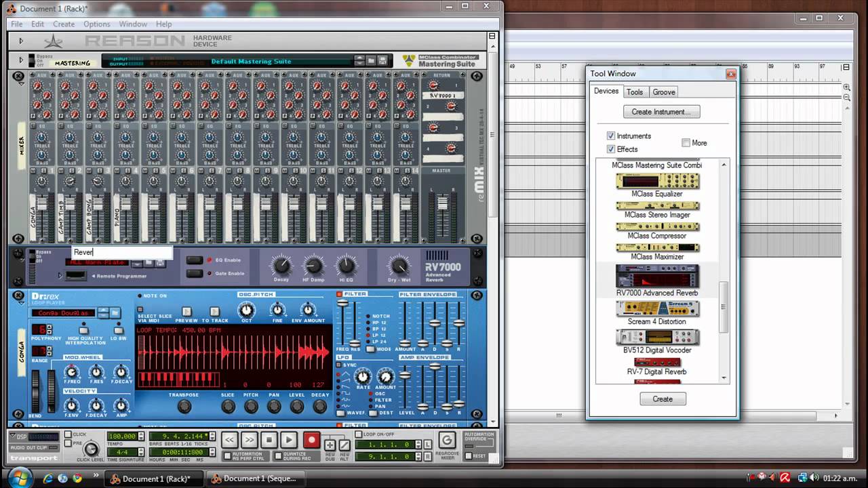Toggle the RV7000 Gate Enable button
Image resolution: width=868 pixels, height=488 pixels.
coord(195,274)
